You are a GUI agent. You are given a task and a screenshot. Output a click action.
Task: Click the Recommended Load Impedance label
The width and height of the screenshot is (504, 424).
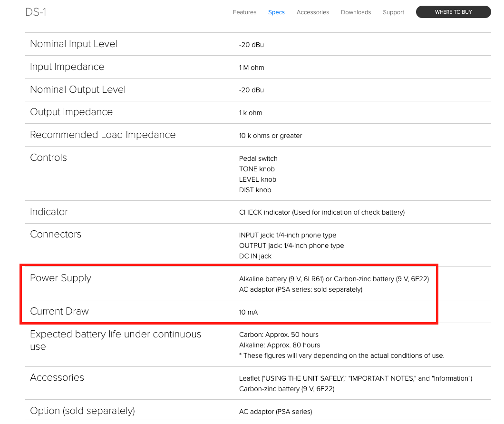click(103, 135)
